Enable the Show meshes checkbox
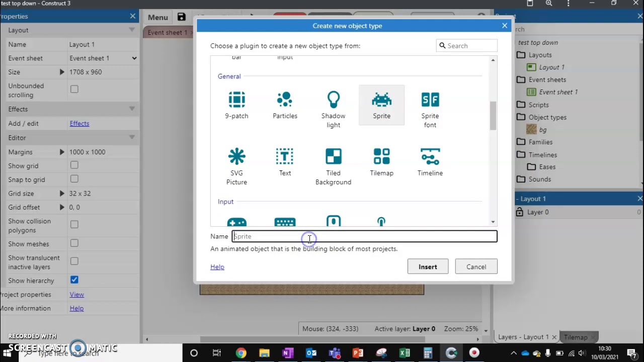The image size is (644, 362). tap(74, 243)
